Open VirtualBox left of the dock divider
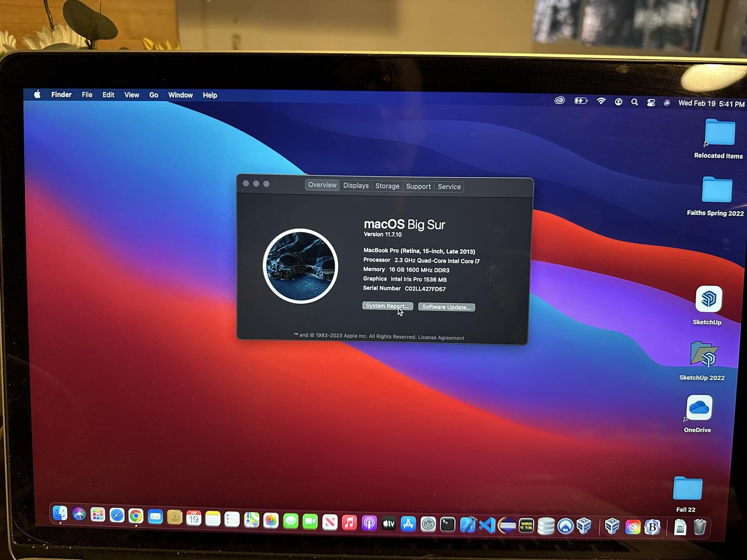This screenshot has height=560, width=747. [584, 526]
